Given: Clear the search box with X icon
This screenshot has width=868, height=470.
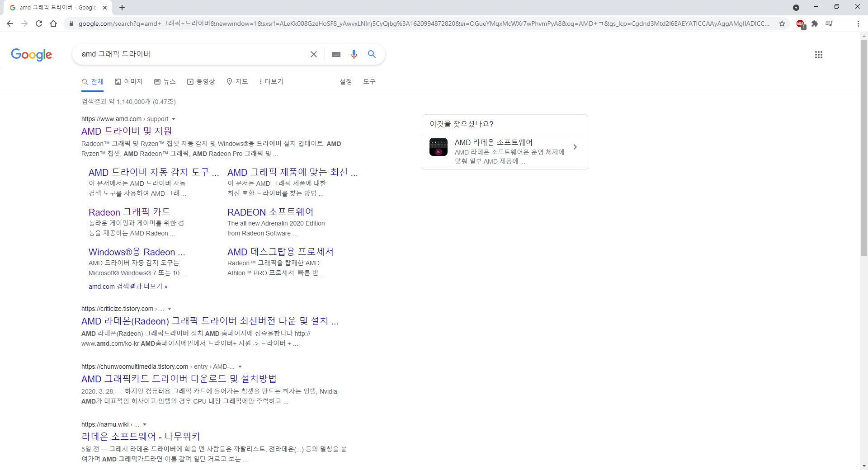Looking at the screenshot, I should click(x=313, y=54).
